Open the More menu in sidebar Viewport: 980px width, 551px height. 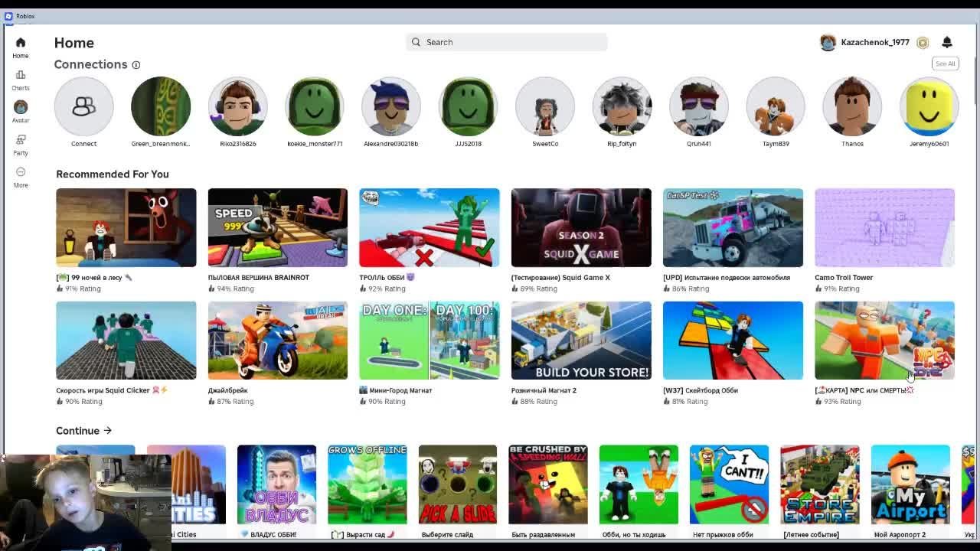point(21,177)
